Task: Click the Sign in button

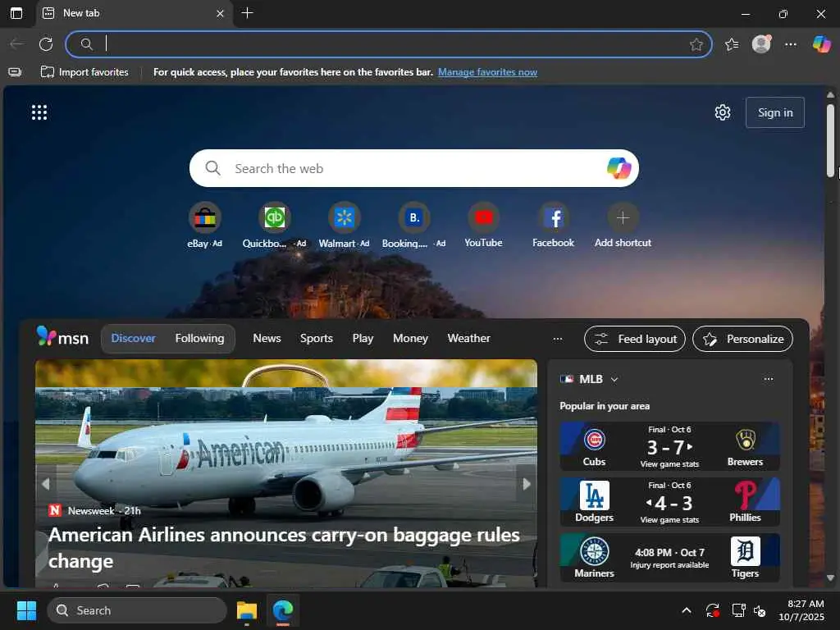Action: (774, 112)
